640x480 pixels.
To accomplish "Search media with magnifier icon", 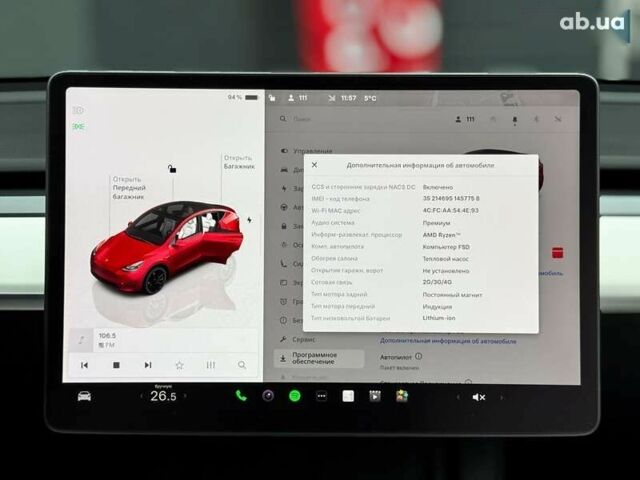I will coord(242,365).
